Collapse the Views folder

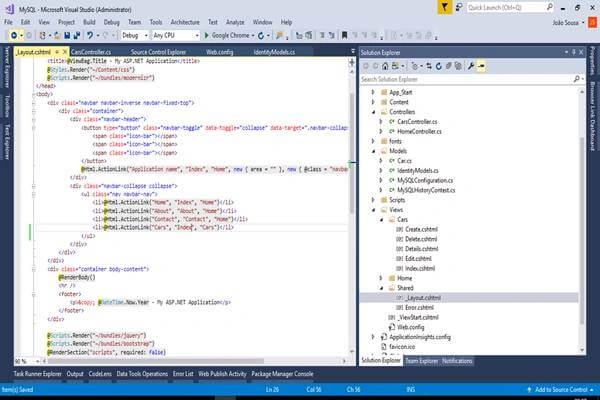tap(373, 210)
